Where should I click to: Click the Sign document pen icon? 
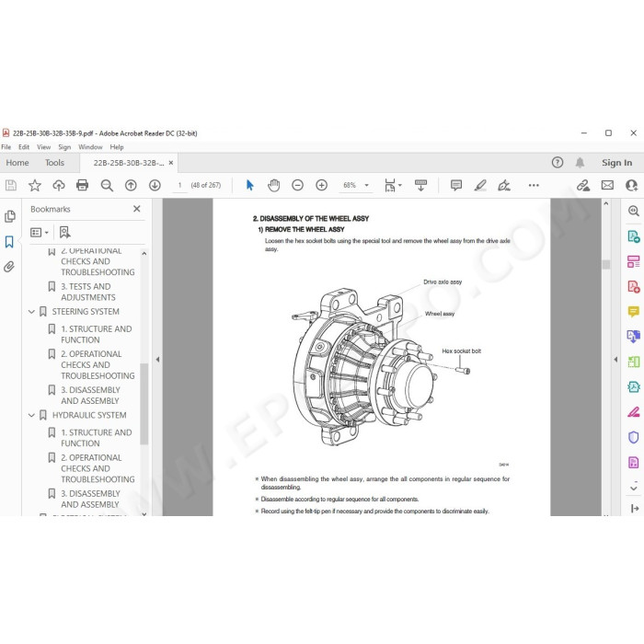[504, 185]
